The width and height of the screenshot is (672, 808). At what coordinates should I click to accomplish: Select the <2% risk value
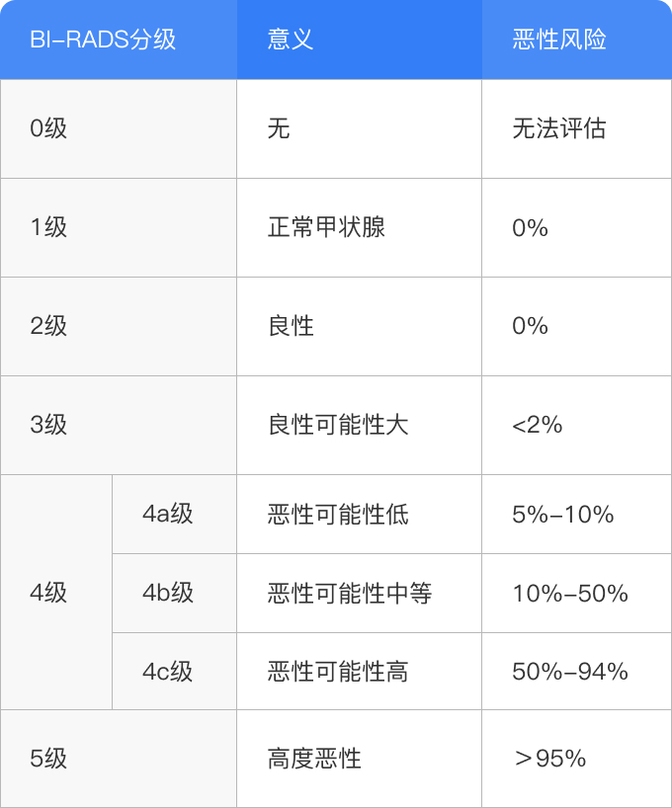[x=538, y=425]
